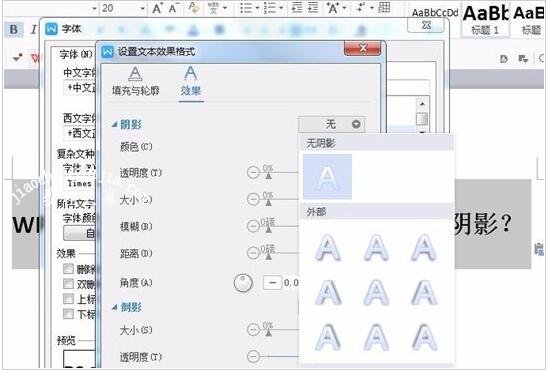Clear formatting with the eraser A icon

194,8
